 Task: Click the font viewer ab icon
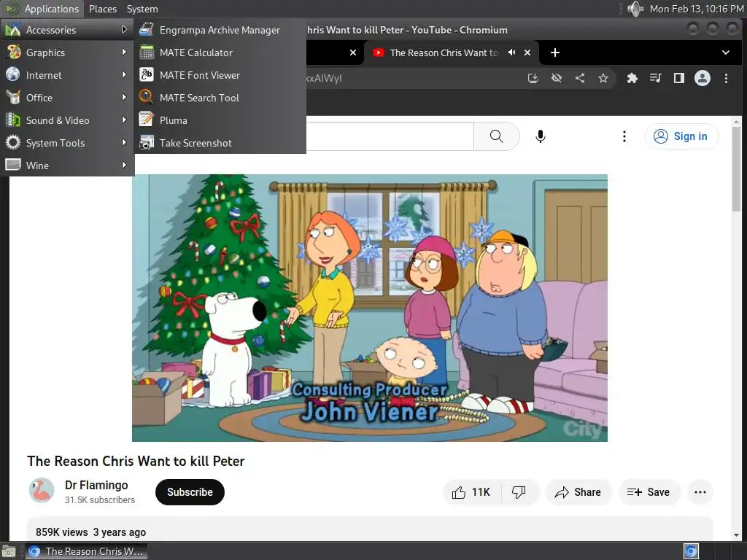[x=146, y=75]
